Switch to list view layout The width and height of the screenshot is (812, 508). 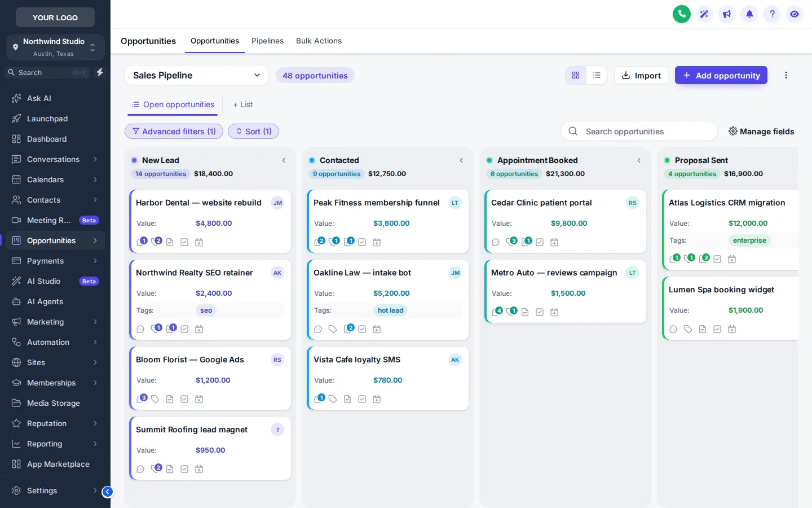[597, 75]
